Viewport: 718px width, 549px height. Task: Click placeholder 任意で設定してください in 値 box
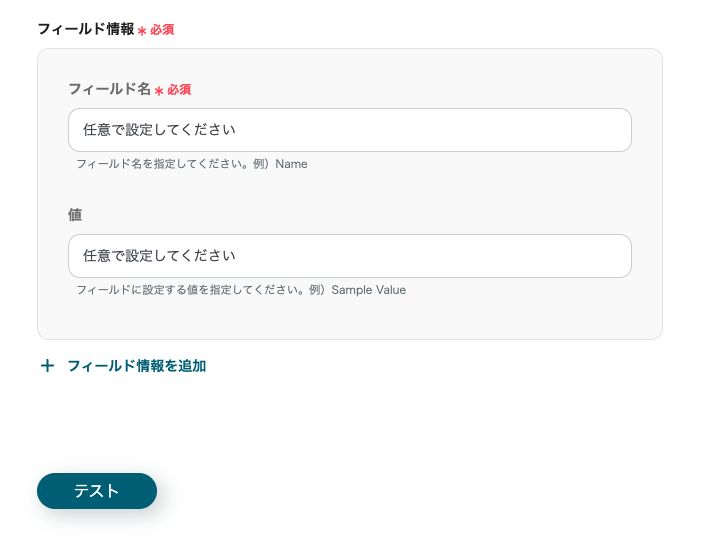(x=160, y=256)
